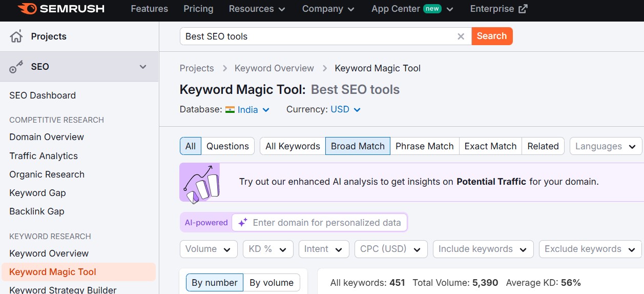Toggle the By number view

214,283
